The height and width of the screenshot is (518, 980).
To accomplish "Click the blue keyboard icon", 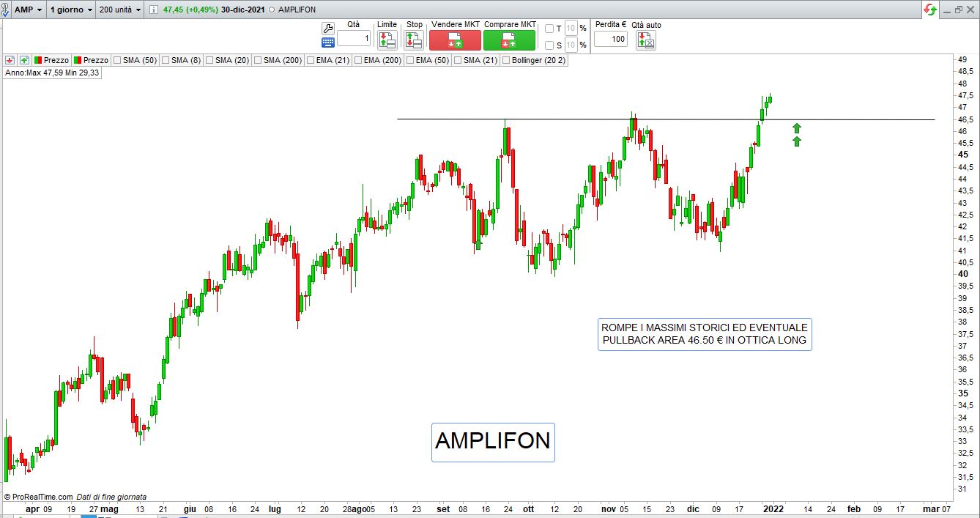I will pos(328,42).
